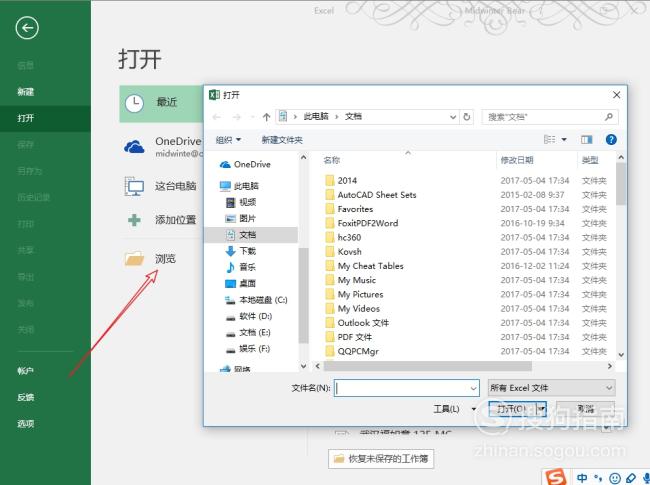Sort files by 修改日期 column header
Image resolution: width=650 pixels, height=485 pixels.
(x=517, y=160)
